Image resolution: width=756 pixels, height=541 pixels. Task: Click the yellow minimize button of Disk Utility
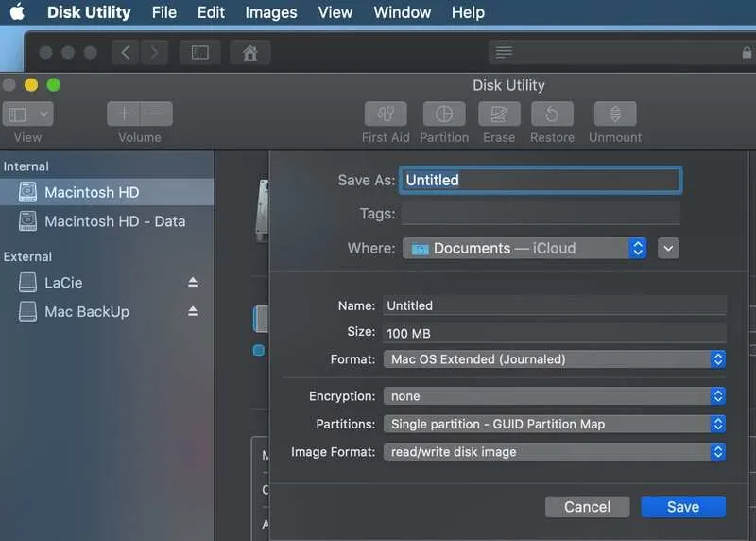pos(31,85)
